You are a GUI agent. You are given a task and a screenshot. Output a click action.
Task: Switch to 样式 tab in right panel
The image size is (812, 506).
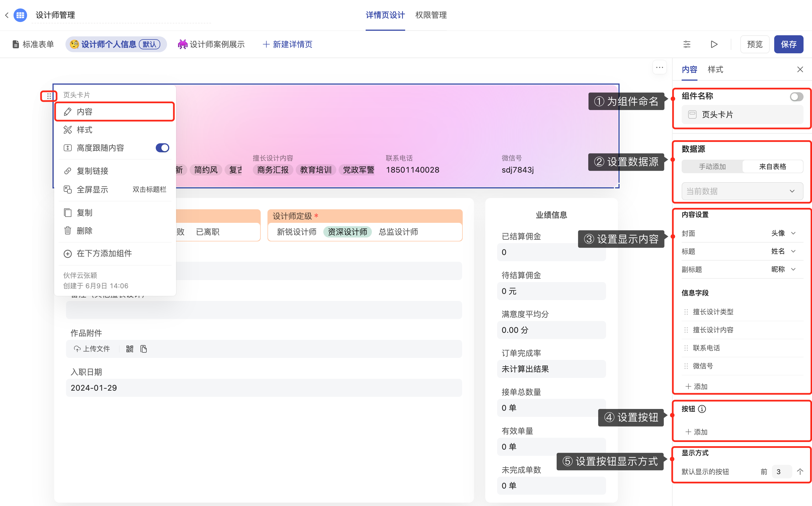point(715,69)
